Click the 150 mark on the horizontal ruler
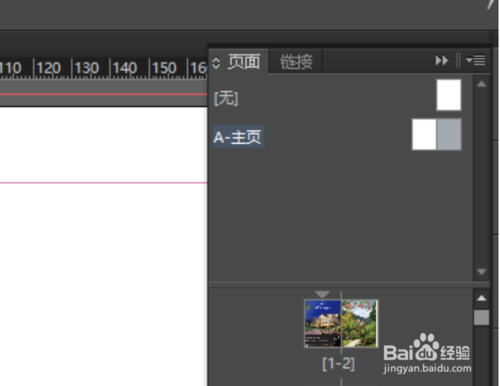The image size is (500, 386). click(164, 68)
